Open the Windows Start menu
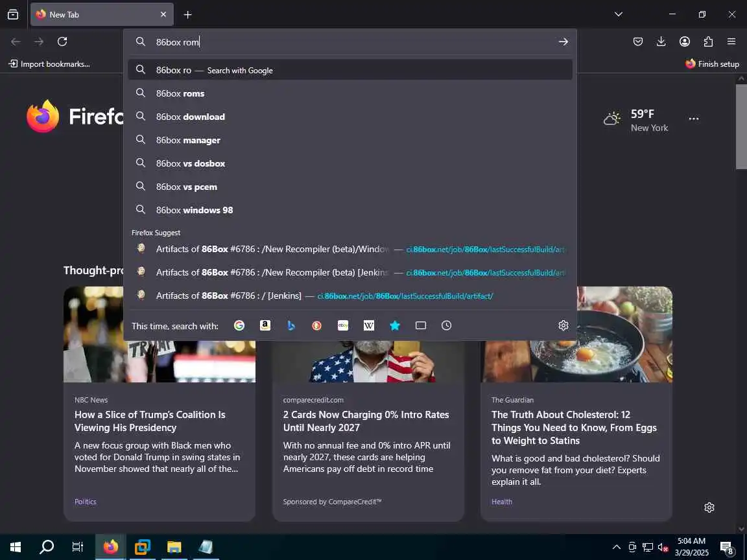This screenshot has height=560, width=747. tap(16, 546)
